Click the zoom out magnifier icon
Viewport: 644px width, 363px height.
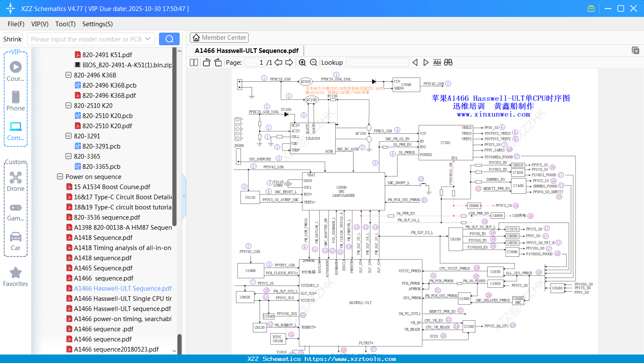pos(313,63)
